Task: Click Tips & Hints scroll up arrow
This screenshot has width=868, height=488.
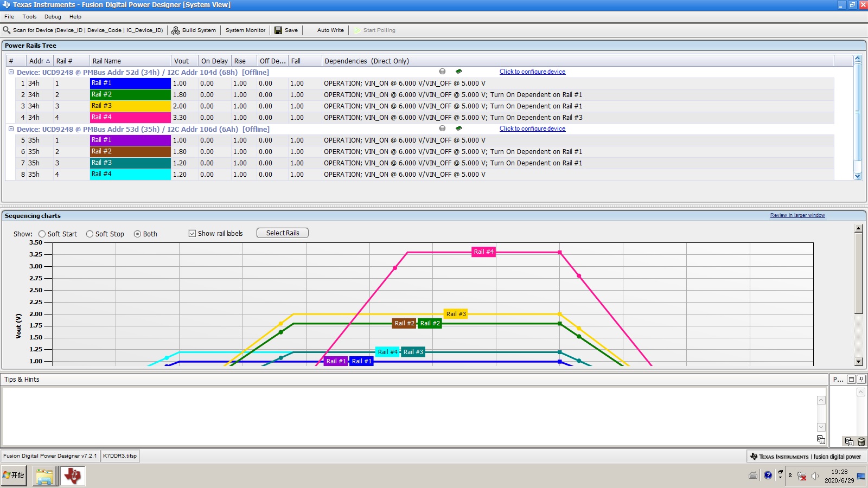Action: click(x=821, y=400)
